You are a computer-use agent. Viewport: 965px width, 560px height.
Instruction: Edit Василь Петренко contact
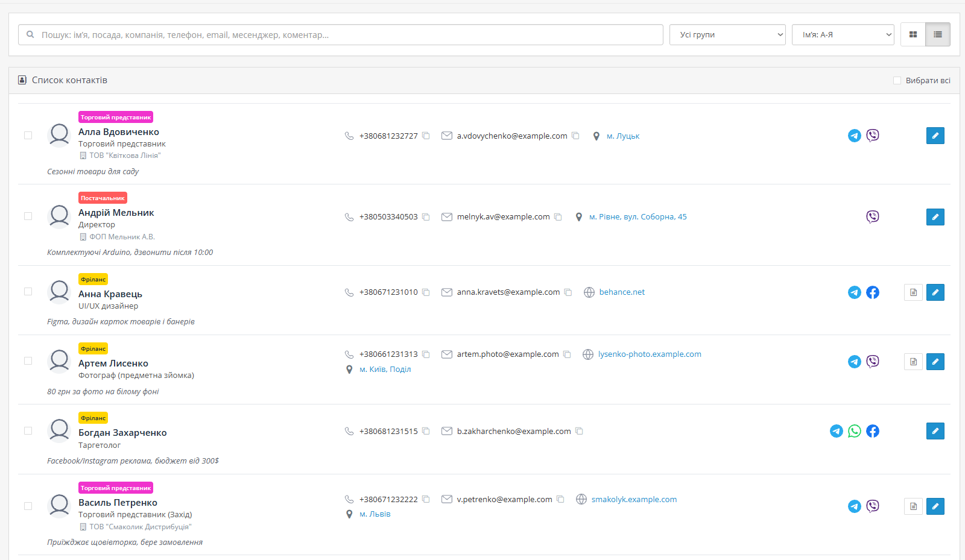[935, 506]
